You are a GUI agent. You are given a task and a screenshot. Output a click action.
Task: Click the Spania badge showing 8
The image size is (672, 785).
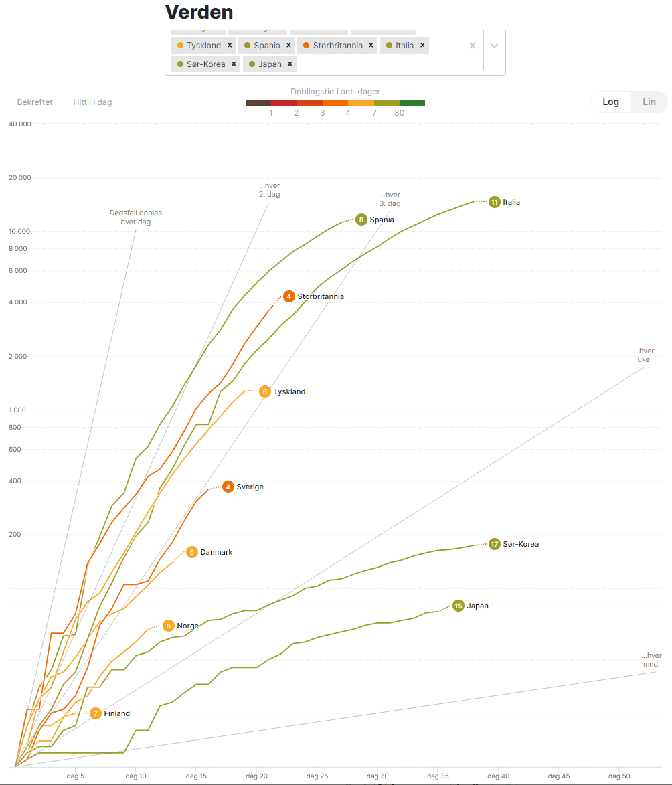tap(361, 220)
